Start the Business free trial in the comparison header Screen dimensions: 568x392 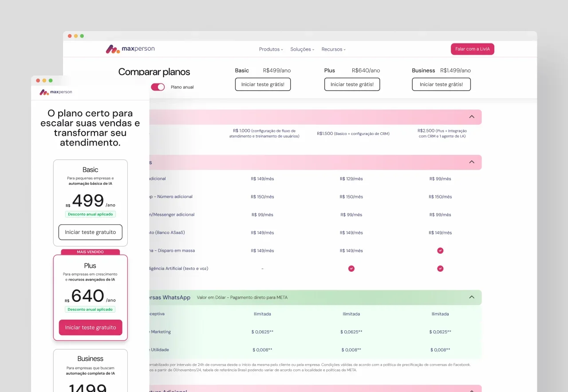441,84
